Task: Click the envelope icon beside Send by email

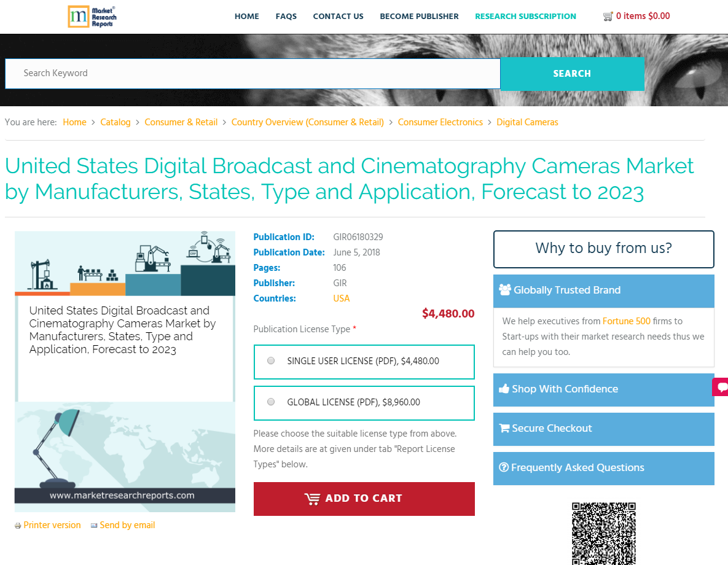Action: pos(94,526)
